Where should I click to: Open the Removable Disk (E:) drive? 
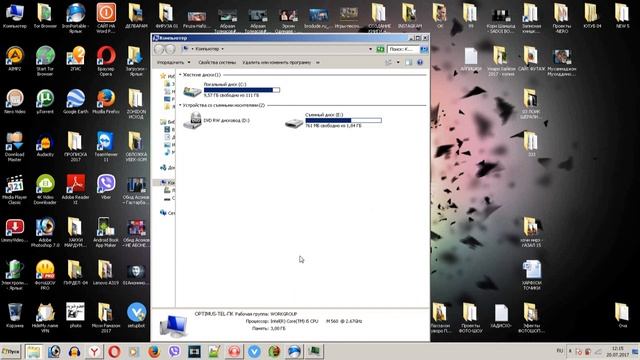333,120
